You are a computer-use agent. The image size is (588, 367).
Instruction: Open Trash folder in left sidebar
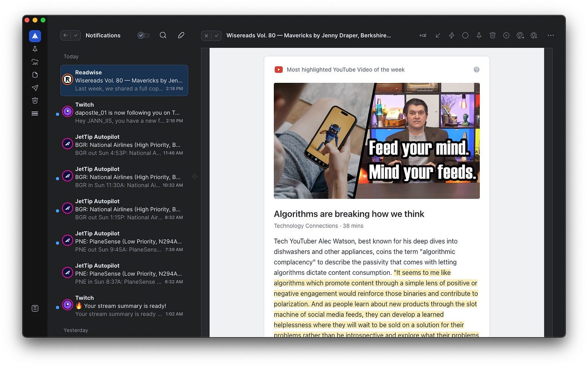coord(35,100)
